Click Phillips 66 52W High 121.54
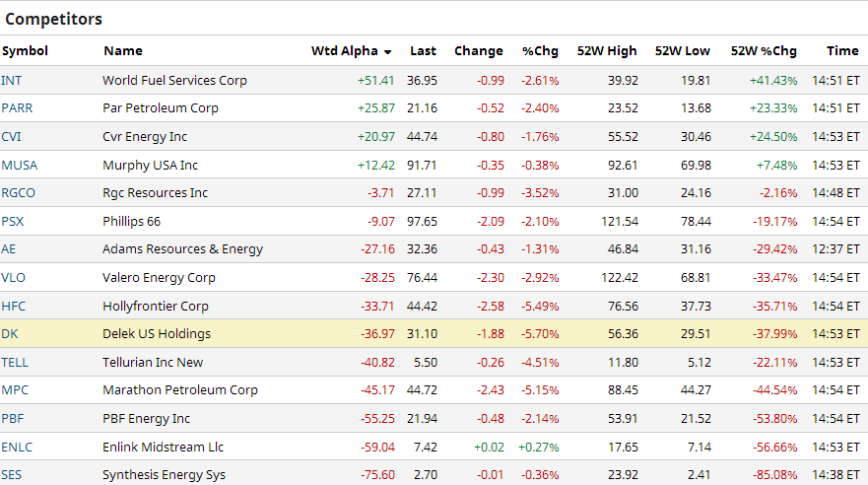Viewport: 868px width, 485px height. [620, 222]
